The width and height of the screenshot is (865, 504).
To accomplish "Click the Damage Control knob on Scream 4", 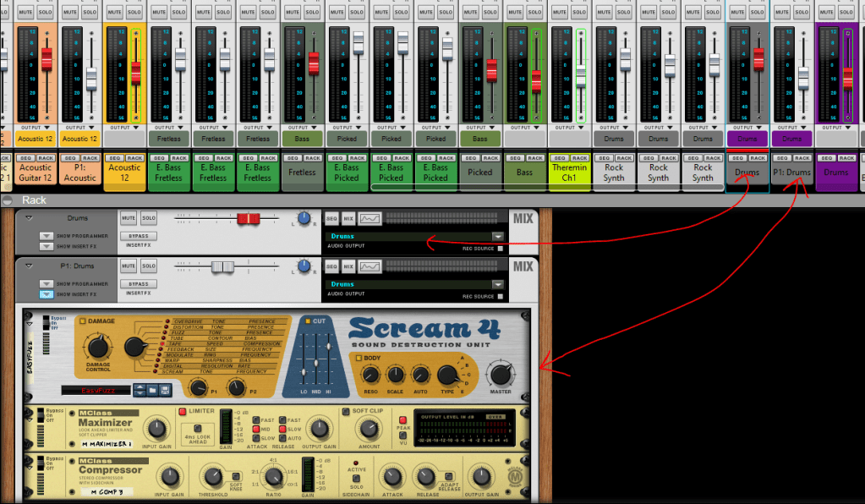I will 98,345.
